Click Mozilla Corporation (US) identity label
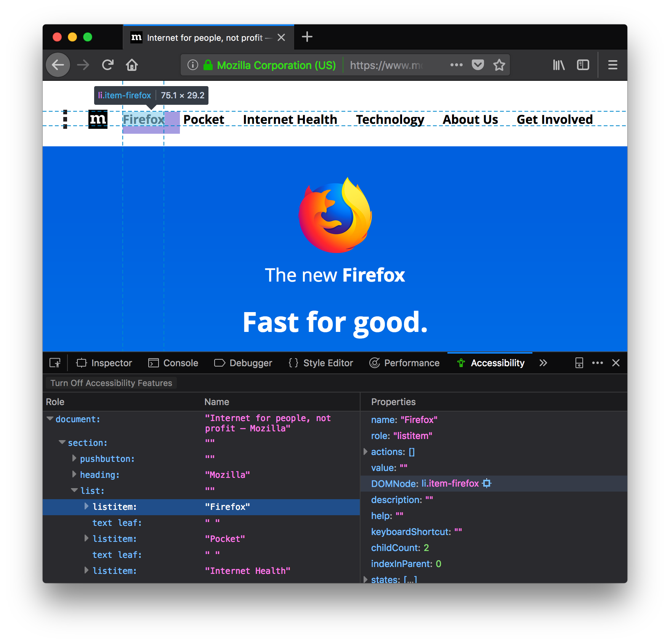 (x=276, y=65)
